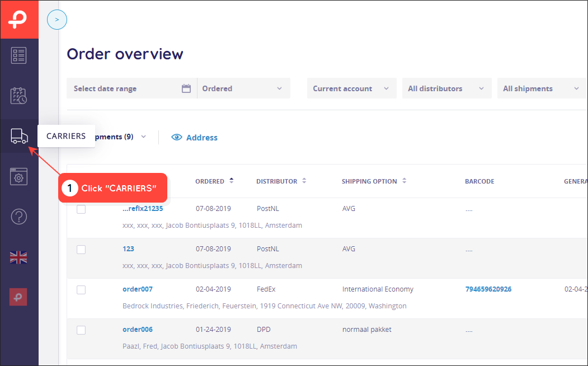
Task: Click the Order overview heading
Action: click(125, 54)
